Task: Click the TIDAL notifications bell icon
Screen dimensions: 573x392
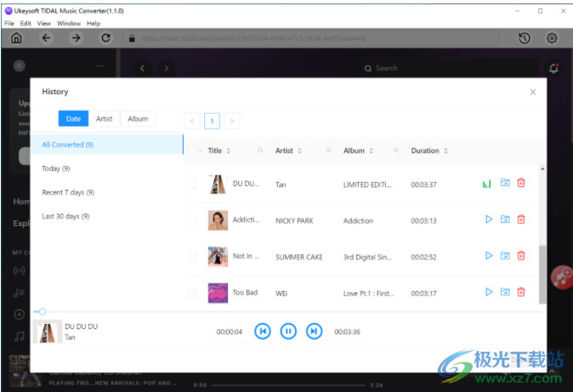Action: [x=553, y=68]
